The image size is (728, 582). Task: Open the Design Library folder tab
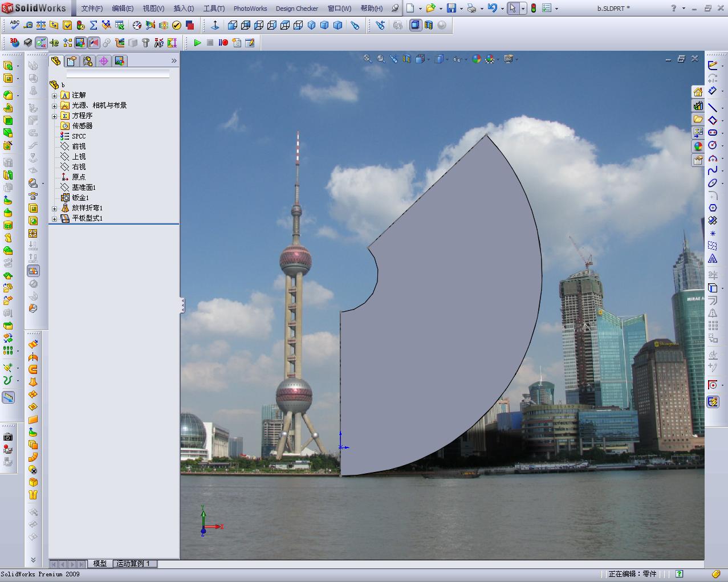[698, 119]
